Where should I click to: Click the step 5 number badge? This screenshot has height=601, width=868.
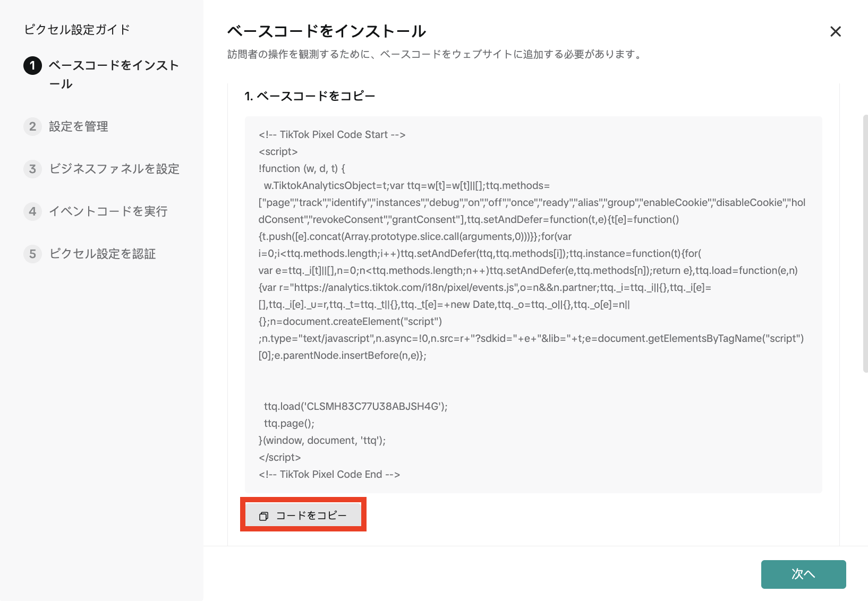32,254
